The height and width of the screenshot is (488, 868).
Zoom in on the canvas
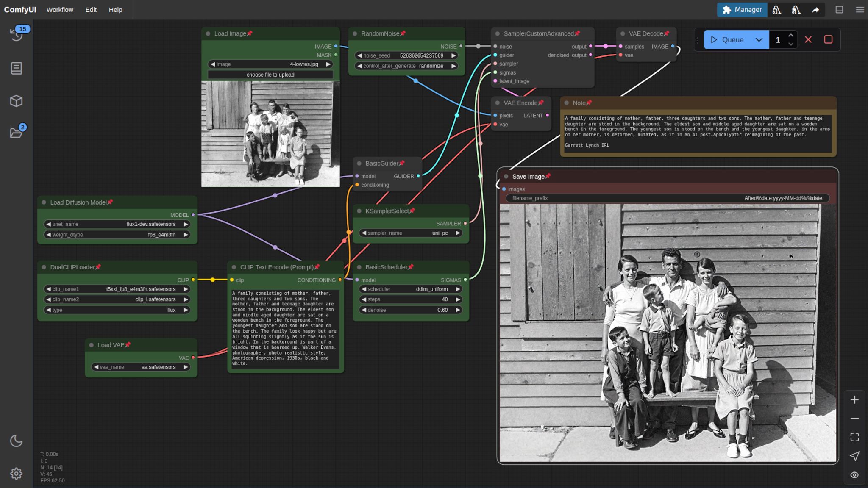[x=855, y=399]
